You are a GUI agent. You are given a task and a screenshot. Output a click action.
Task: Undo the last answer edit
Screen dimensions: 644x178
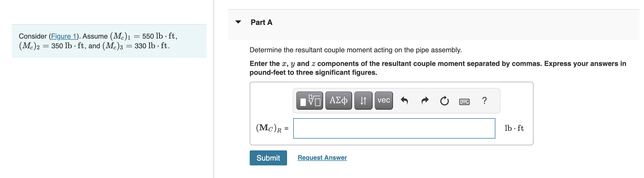[x=405, y=101]
